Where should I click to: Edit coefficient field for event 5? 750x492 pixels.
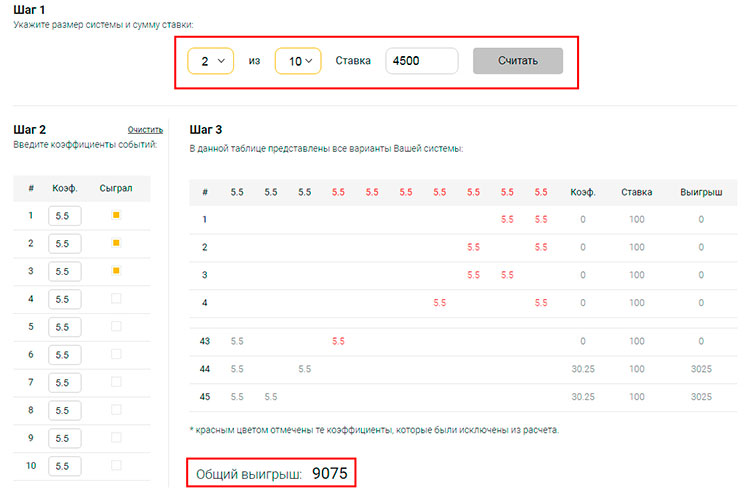click(x=65, y=327)
